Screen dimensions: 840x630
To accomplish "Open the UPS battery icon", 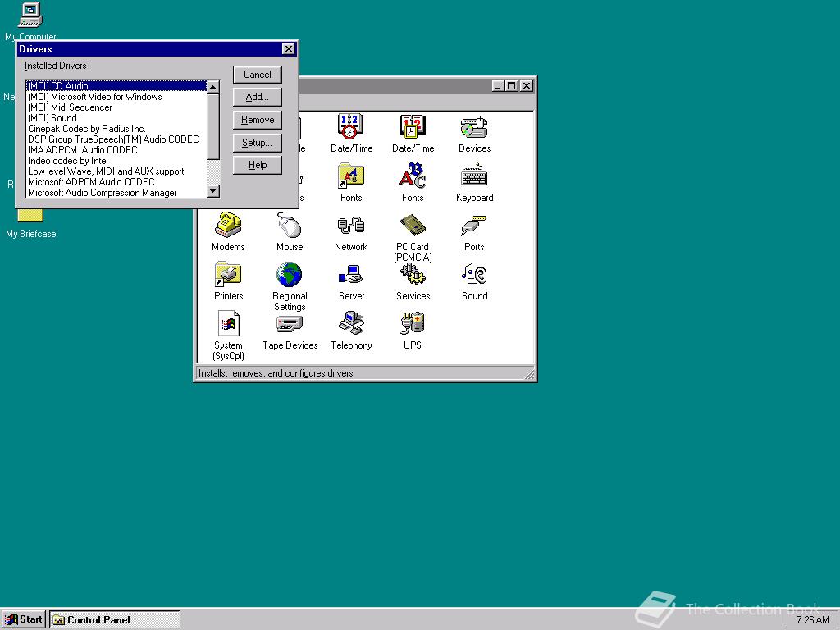I will tap(413, 323).
